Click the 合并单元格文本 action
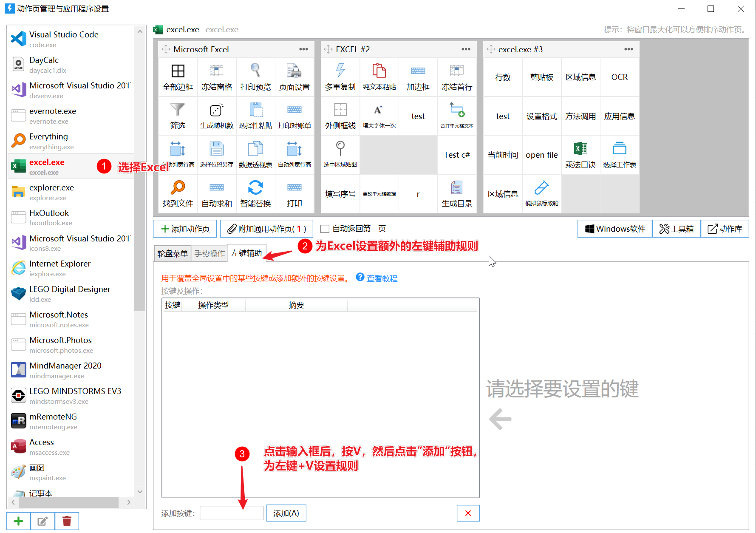 click(457, 116)
